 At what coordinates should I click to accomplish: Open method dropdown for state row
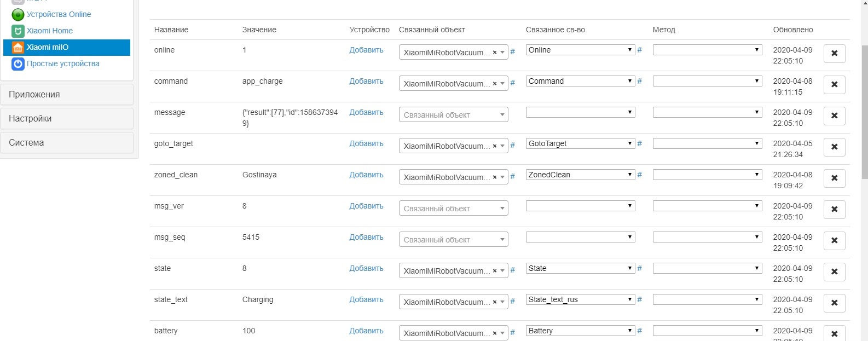pos(707,268)
